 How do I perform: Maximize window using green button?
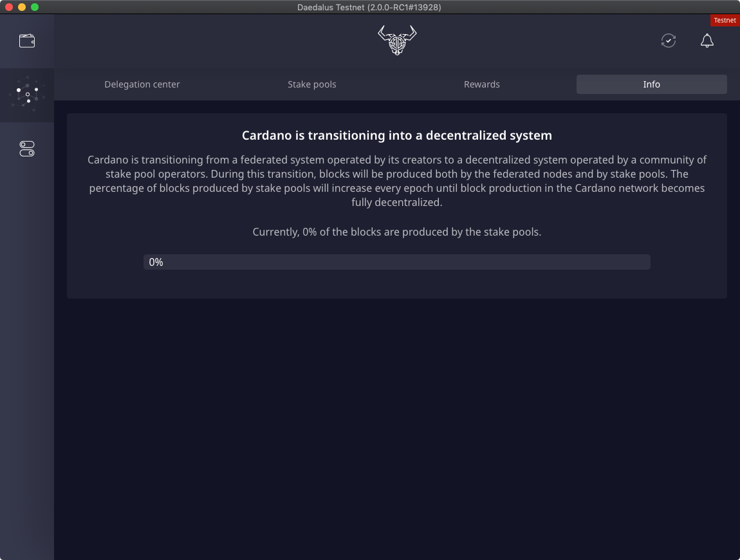click(35, 7)
